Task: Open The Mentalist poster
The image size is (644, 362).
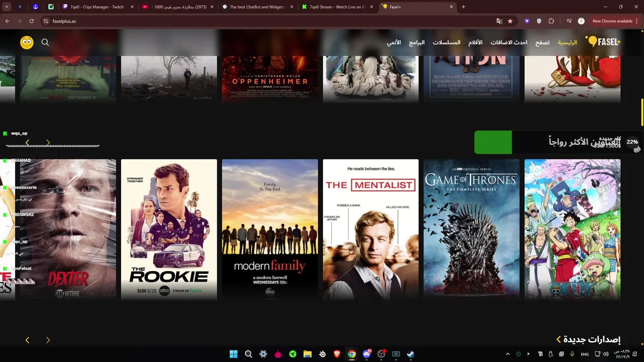Action: pyautogui.click(x=371, y=230)
